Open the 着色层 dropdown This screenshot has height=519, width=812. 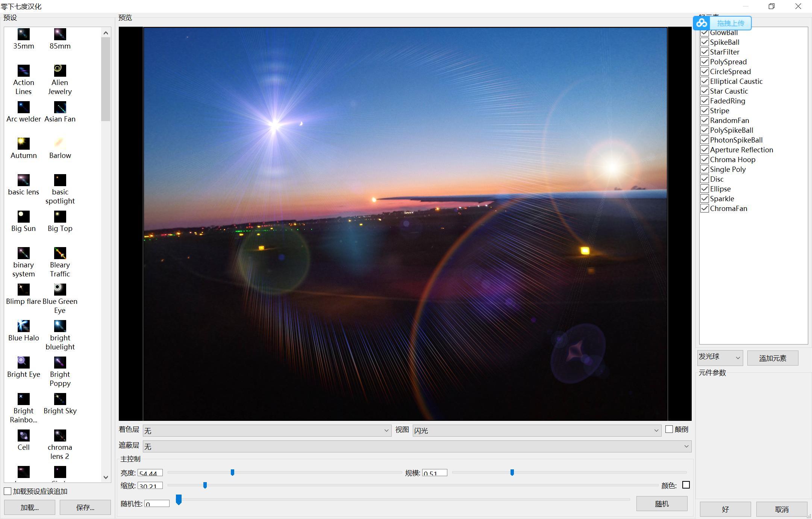(x=267, y=431)
